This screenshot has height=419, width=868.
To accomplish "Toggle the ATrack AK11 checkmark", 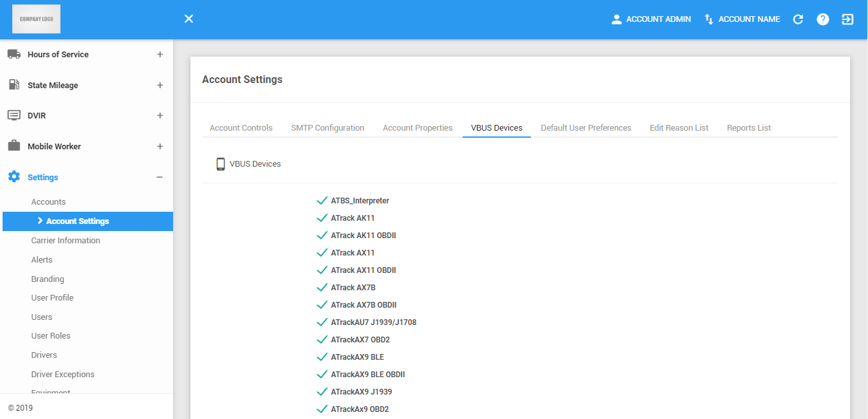I will point(322,218).
